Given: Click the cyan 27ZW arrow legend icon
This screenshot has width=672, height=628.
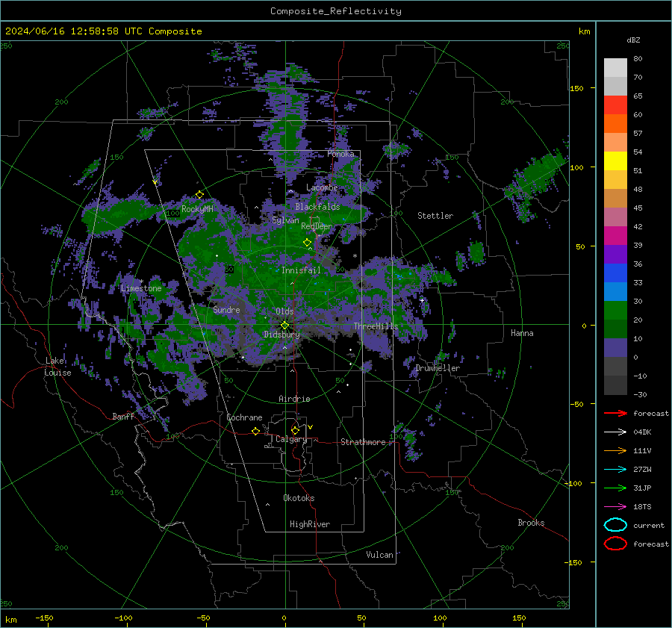Looking at the screenshot, I should coord(615,470).
